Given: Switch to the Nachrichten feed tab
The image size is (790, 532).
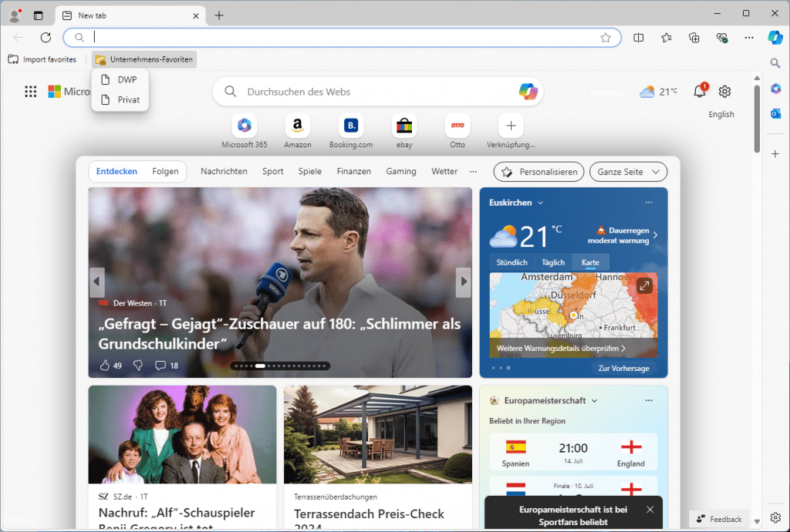Looking at the screenshot, I should (x=224, y=171).
